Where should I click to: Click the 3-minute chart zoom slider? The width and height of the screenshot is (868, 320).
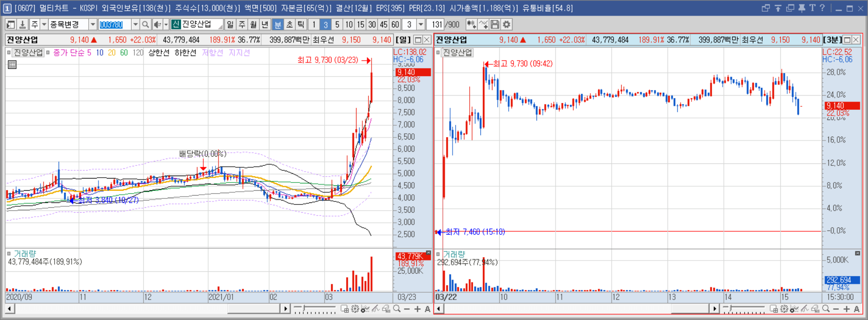point(744,309)
